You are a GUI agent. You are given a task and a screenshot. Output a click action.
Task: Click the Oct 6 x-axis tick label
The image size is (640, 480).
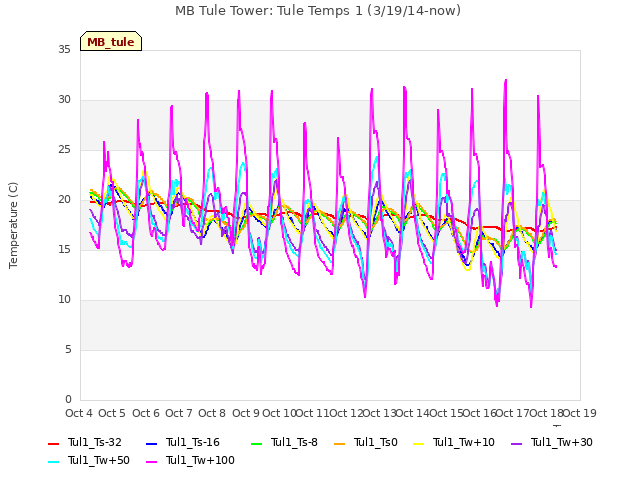tap(146, 413)
